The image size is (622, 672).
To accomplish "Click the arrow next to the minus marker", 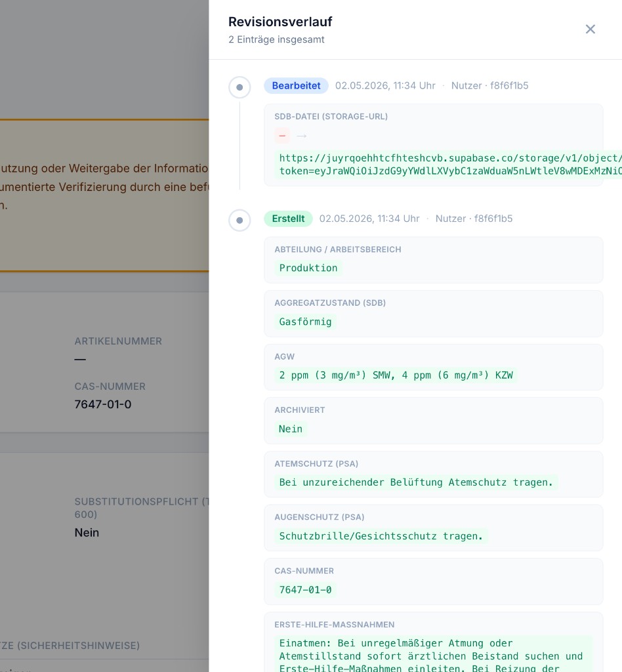I will (302, 136).
